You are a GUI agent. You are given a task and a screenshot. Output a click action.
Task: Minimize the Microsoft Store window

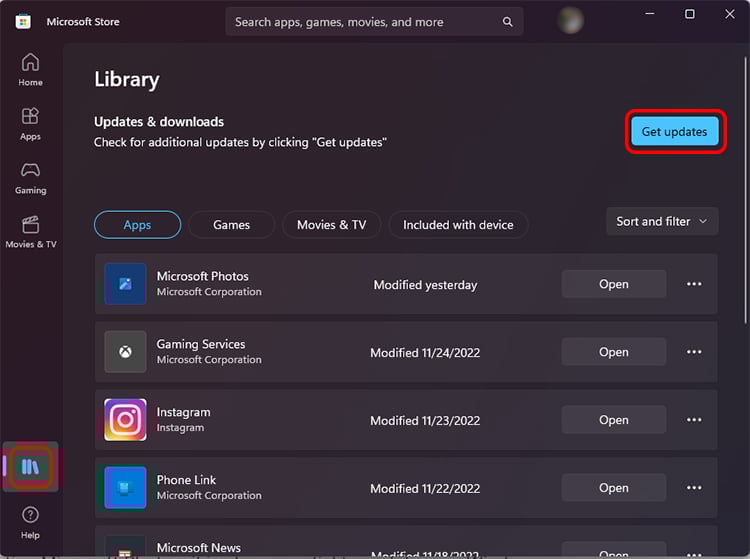click(x=650, y=14)
